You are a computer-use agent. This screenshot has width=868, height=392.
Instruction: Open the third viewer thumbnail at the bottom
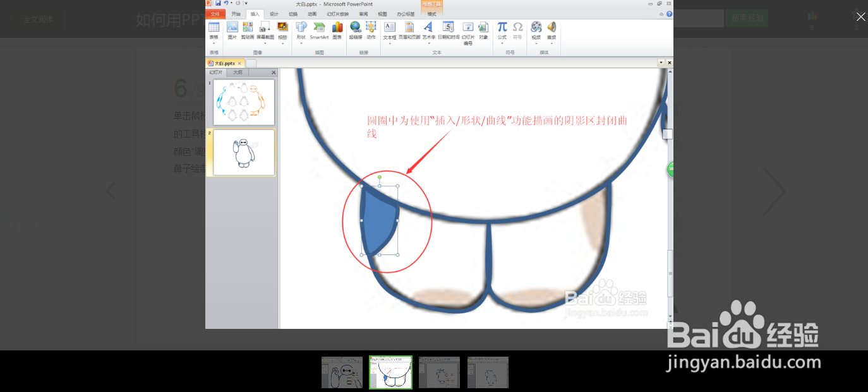point(439,372)
